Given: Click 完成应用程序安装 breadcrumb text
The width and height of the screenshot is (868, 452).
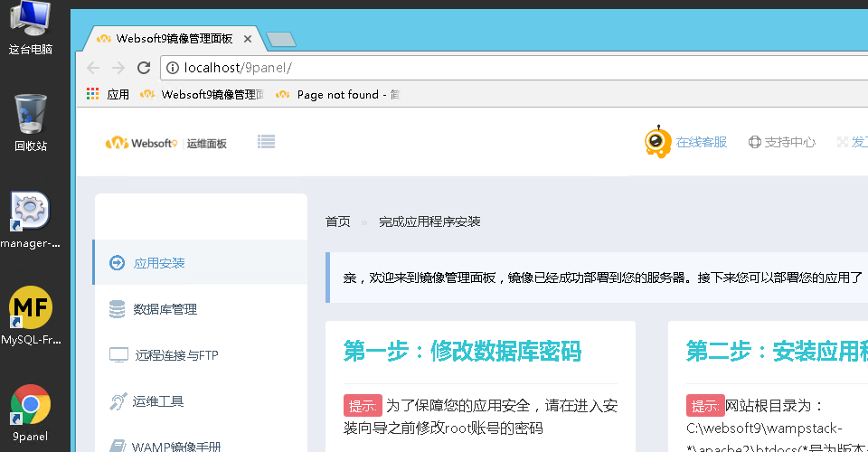Looking at the screenshot, I should click(429, 221).
